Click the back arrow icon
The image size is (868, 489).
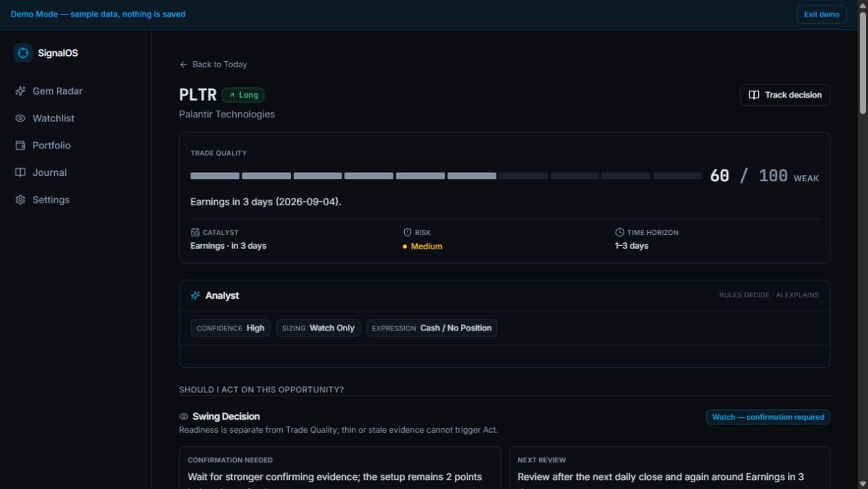(183, 65)
